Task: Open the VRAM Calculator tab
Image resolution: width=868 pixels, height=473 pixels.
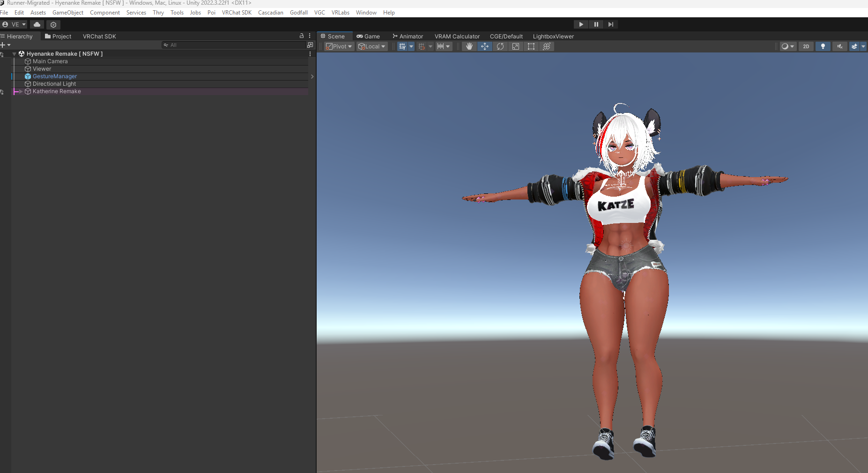Action: click(x=457, y=36)
